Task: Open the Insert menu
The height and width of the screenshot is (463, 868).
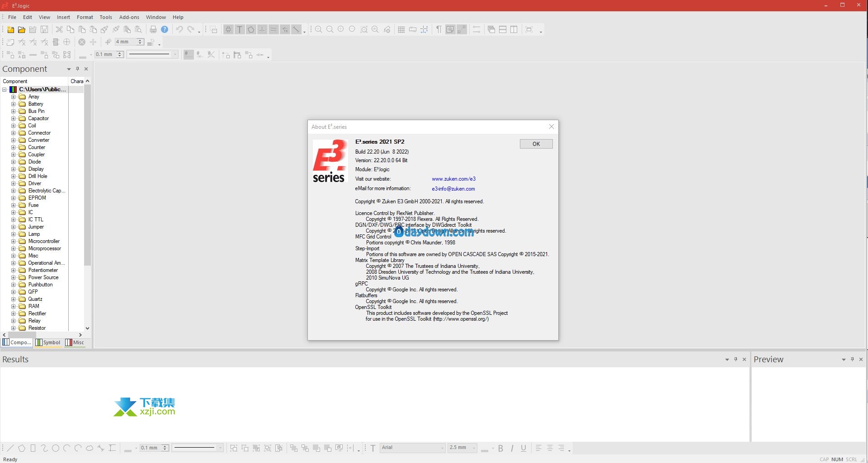Action: click(x=63, y=17)
